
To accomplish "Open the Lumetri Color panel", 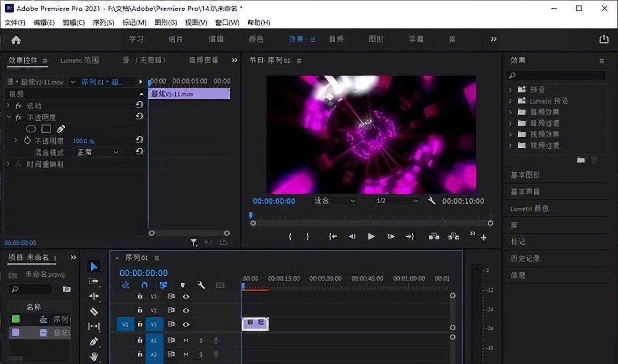I will pyautogui.click(x=529, y=209).
